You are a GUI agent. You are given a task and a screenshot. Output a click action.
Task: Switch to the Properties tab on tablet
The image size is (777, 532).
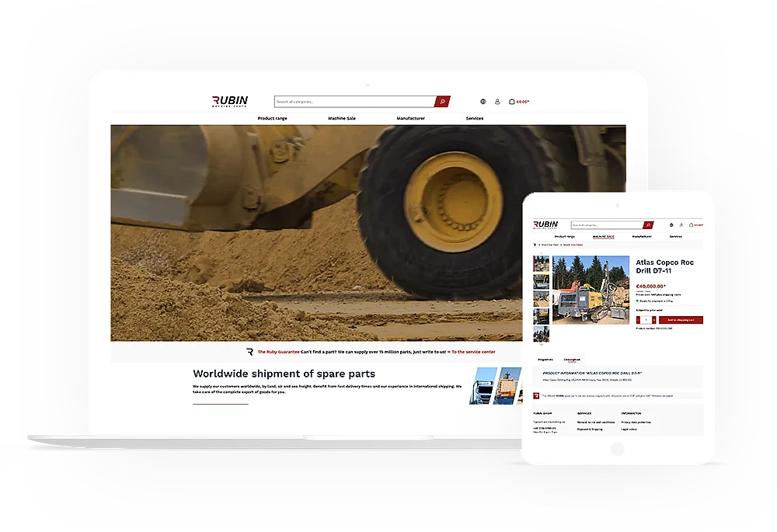545,360
